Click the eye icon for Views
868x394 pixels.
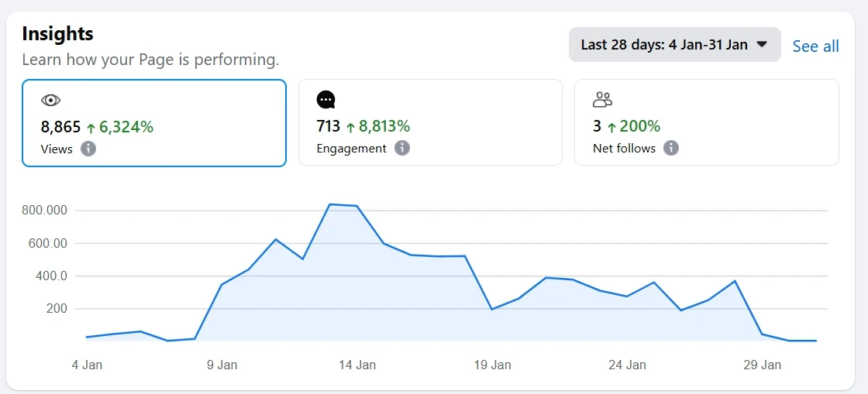click(x=50, y=100)
